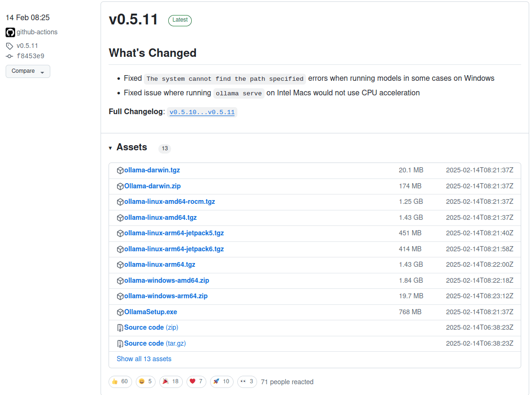Image resolution: width=532 pixels, height=395 pixels.
Task: Download ollama-linux-arm64-jetpack6.tgz
Action: 174,249
